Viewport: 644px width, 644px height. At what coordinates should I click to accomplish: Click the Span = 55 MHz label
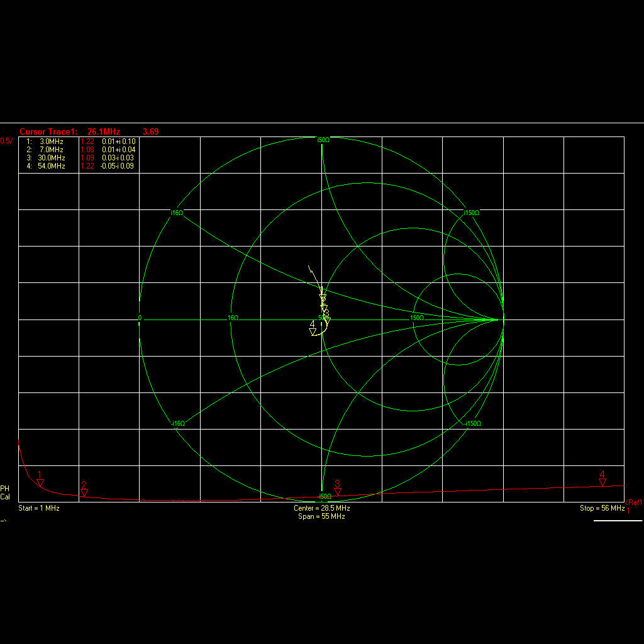[x=322, y=516]
